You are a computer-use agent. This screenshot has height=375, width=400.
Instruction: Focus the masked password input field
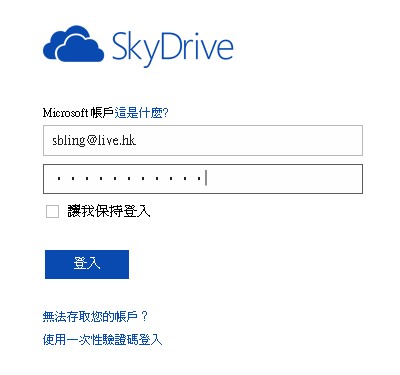[x=203, y=179]
